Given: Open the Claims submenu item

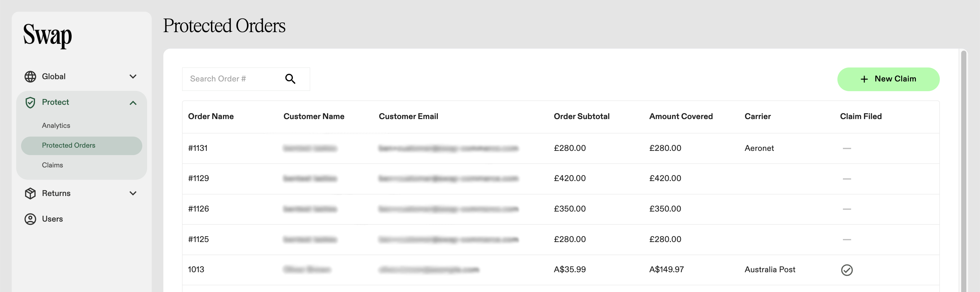Looking at the screenshot, I should point(52,165).
